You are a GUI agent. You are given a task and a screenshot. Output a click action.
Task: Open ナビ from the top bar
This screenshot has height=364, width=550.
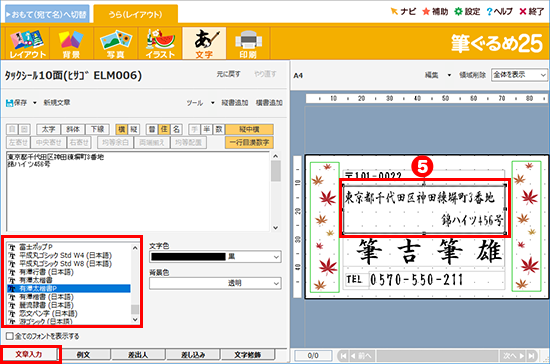(403, 12)
